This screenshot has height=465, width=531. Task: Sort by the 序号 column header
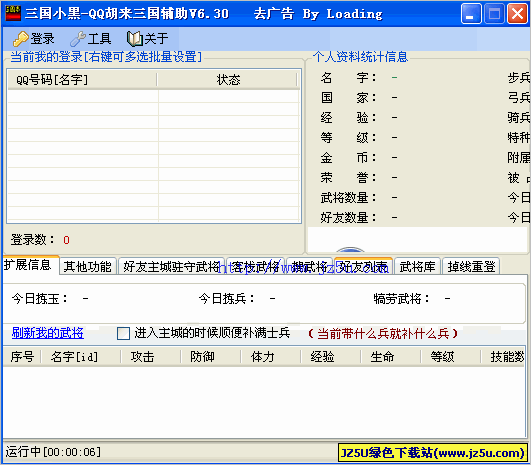(x=22, y=357)
